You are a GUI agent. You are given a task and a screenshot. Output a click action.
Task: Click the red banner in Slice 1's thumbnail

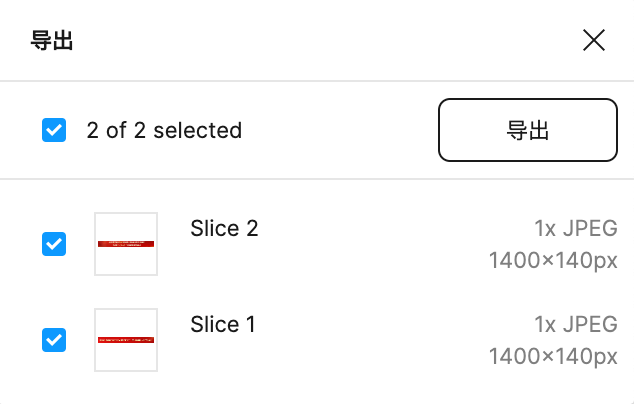[126, 340]
